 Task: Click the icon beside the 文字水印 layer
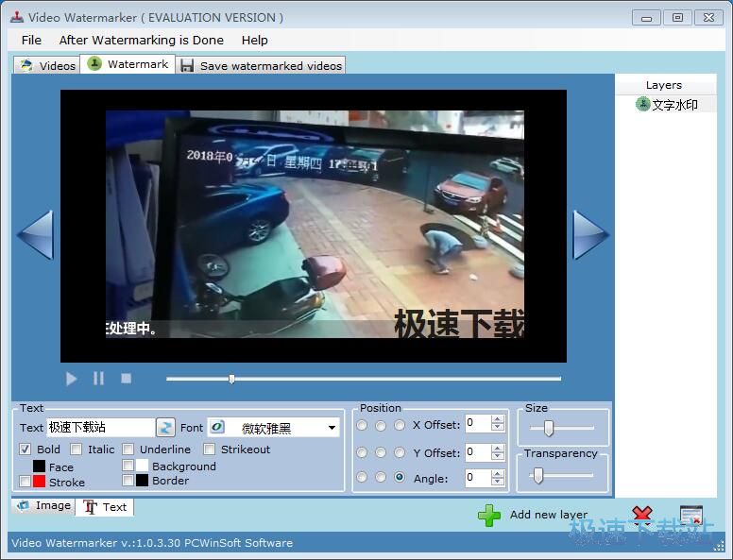pos(642,104)
